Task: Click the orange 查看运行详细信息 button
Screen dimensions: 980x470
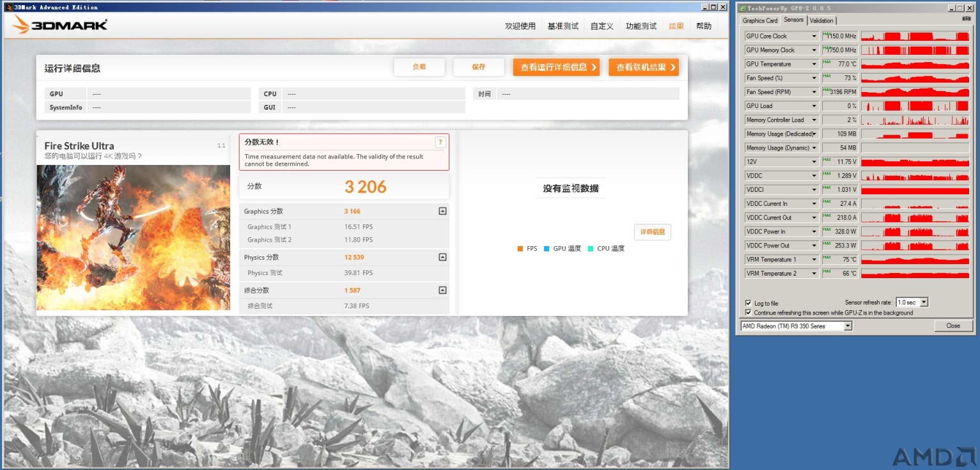Action: [x=556, y=67]
